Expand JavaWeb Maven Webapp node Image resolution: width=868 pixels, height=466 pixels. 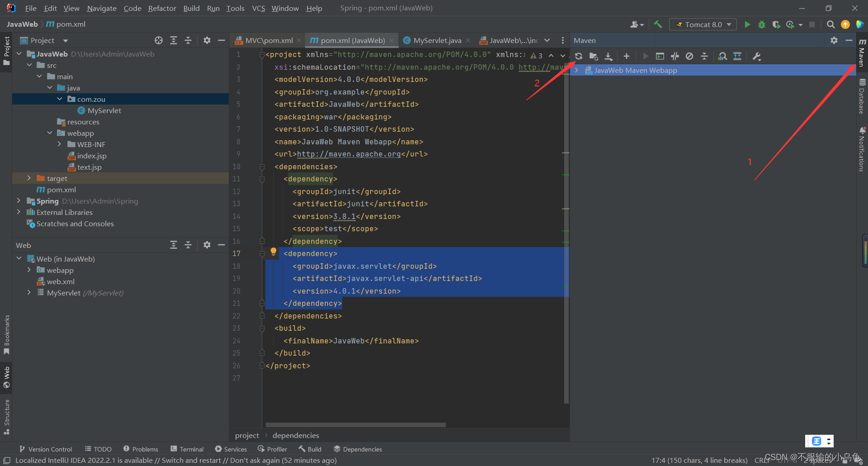tap(577, 70)
